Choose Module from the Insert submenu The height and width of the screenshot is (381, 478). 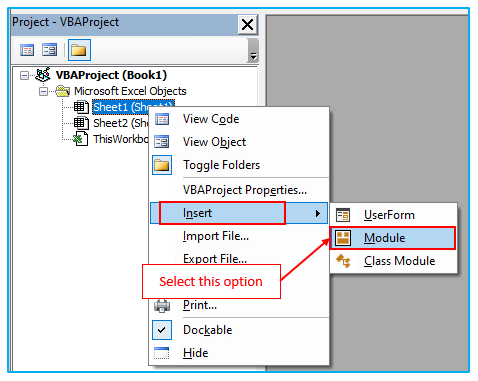[393, 238]
